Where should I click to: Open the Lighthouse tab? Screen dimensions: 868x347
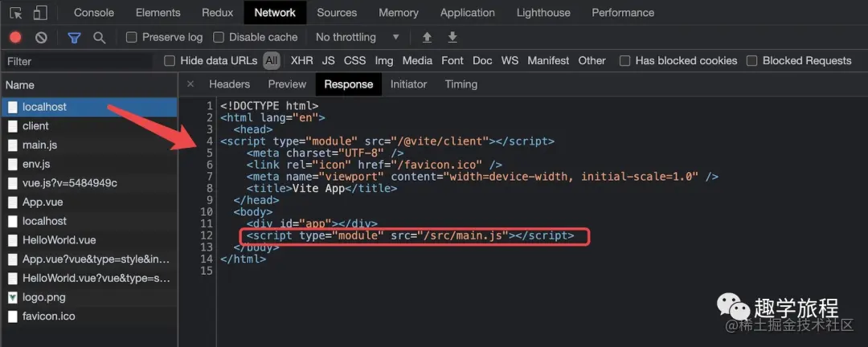[x=543, y=13]
